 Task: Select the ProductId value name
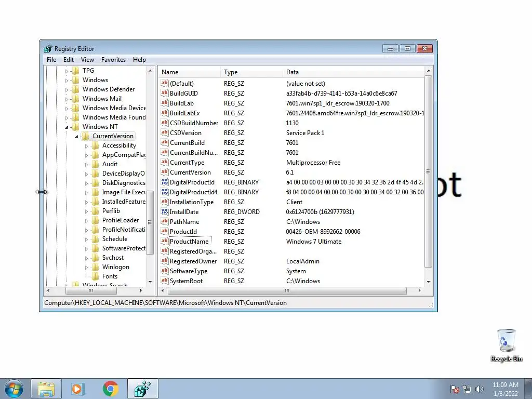click(183, 231)
